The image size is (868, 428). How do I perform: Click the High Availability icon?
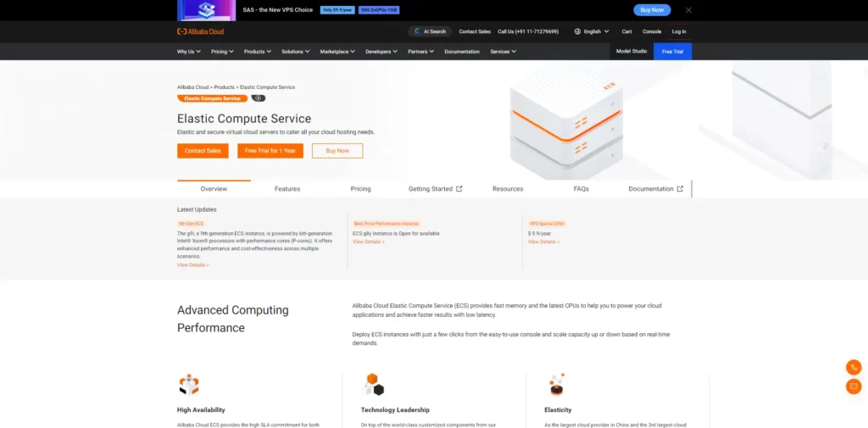point(189,384)
